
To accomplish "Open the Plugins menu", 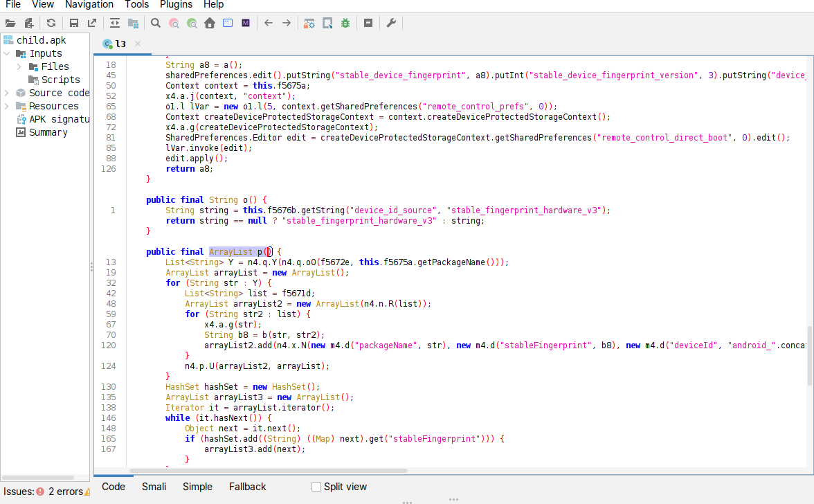I will tap(176, 5).
